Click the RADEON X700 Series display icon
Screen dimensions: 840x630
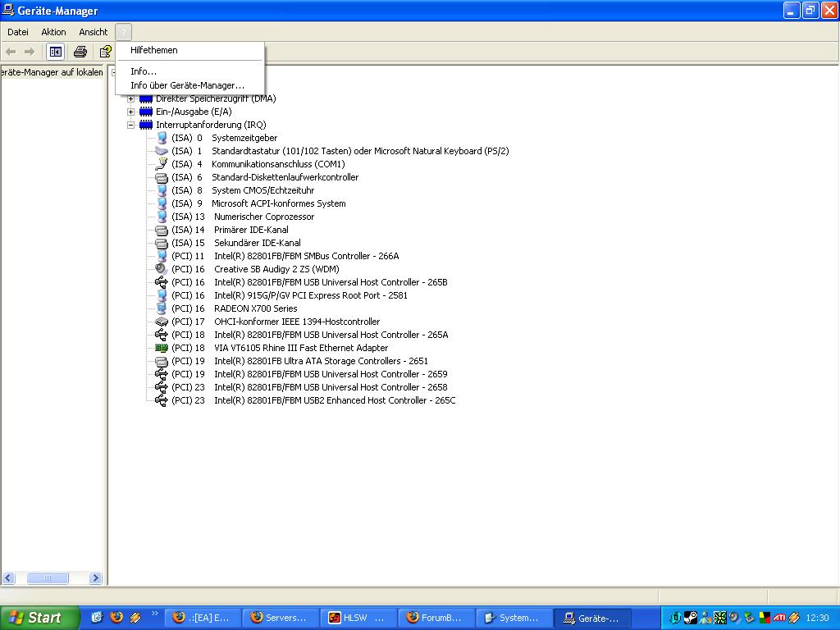coord(162,308)
